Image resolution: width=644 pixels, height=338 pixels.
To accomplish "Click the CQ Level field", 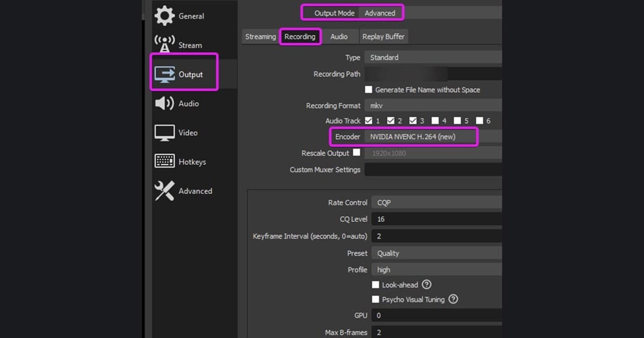I will 437,219.
